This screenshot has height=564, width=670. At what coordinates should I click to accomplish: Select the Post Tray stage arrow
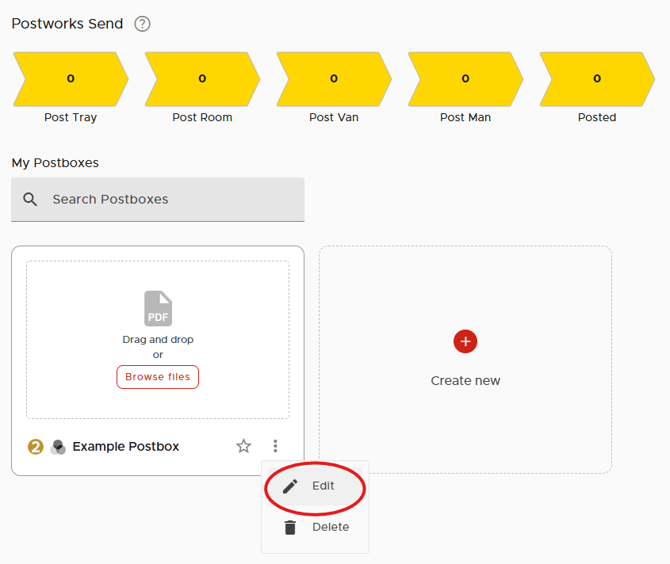pyautogui.click(x=70, y=79)
